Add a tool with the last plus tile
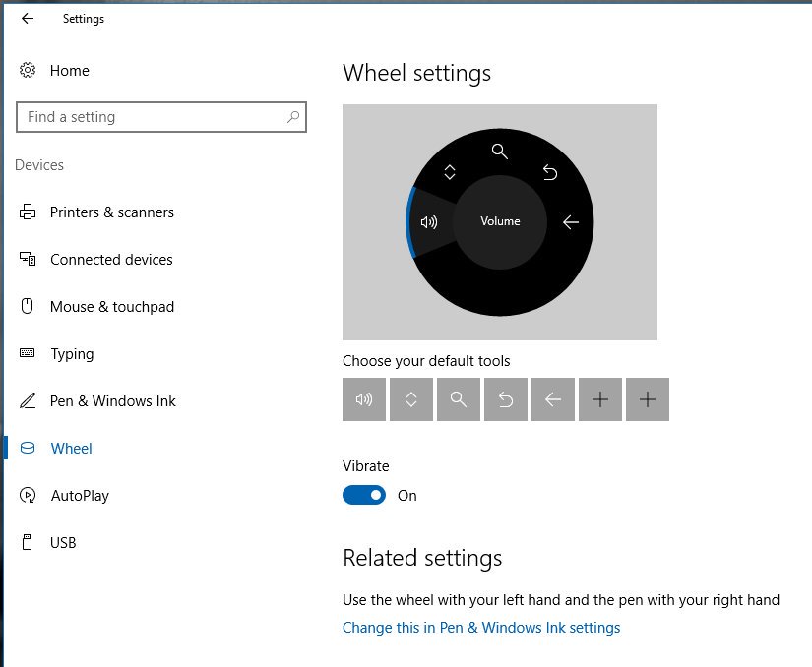Image resolution: width=812 pixels, height=667 pixels. 648,399
